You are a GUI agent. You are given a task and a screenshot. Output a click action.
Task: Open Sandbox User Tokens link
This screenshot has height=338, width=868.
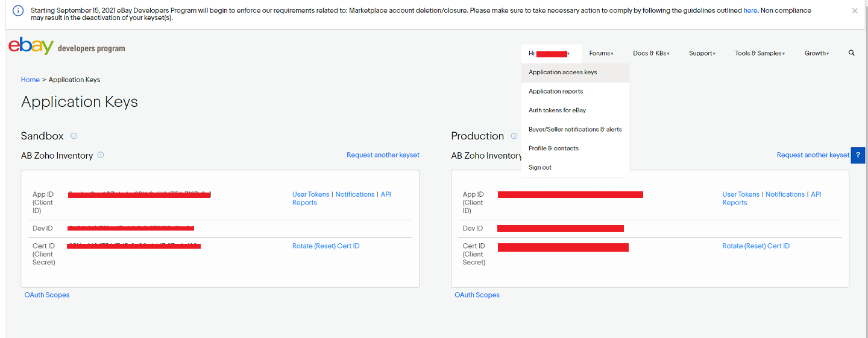tap(310, 194)
